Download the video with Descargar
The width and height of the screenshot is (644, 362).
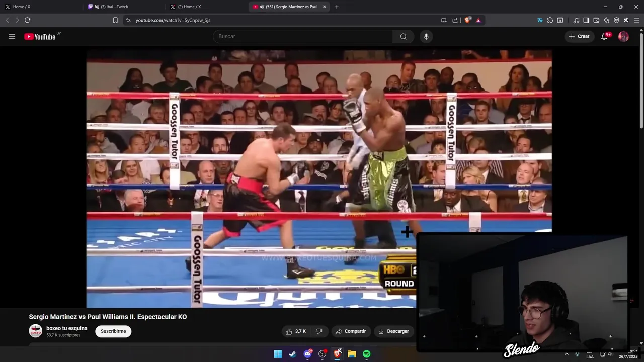click(x=393, y=331)
